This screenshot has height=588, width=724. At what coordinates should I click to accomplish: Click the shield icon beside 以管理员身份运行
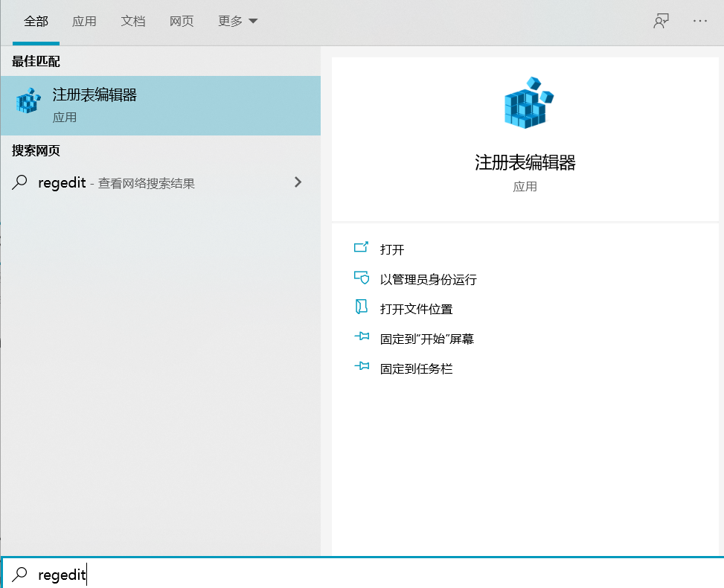click(362, 278)
